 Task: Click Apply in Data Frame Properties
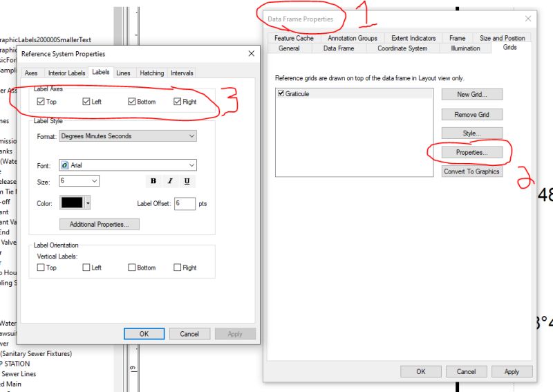(x=512, y=371)
